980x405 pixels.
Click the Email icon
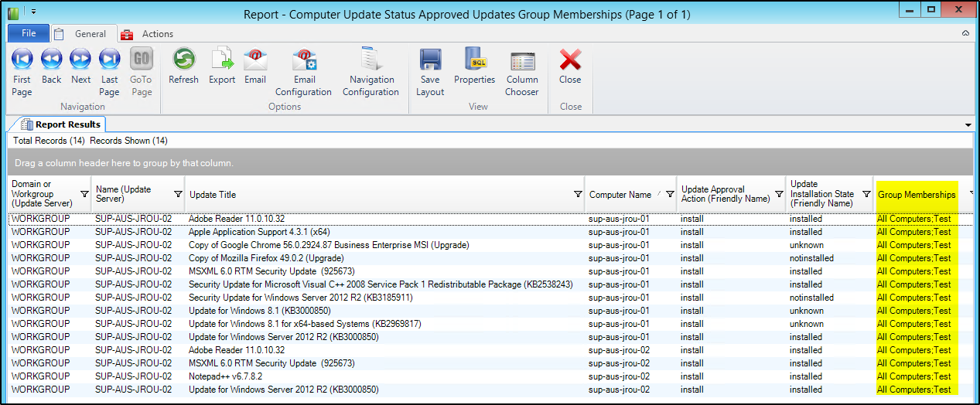(255, 59)
